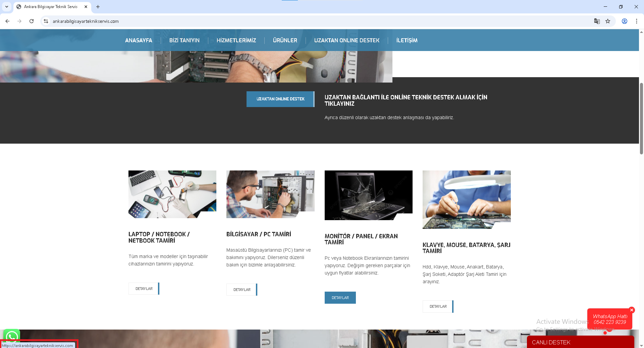Open the Google Translate icon in address bar
The height and width of the screenshot is (348, 644).
tap(597, 21)
